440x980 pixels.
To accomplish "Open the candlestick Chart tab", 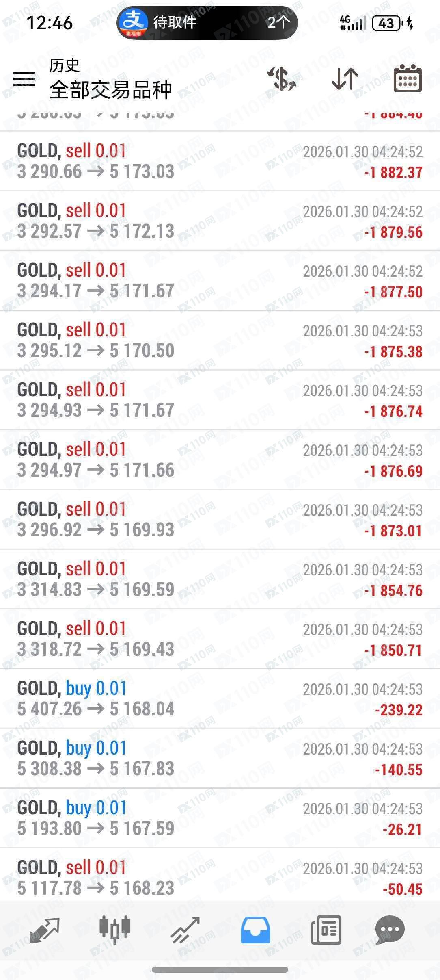I will (114, 930).
